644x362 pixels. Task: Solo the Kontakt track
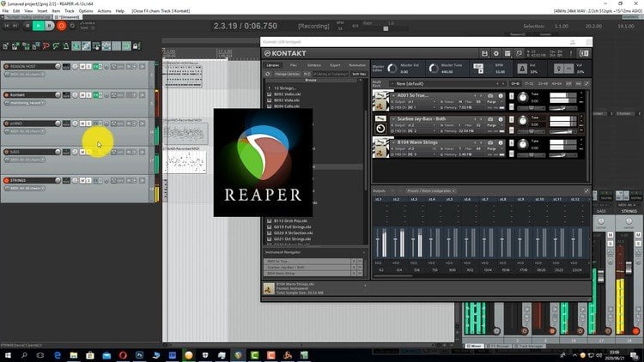coord(88,94)
